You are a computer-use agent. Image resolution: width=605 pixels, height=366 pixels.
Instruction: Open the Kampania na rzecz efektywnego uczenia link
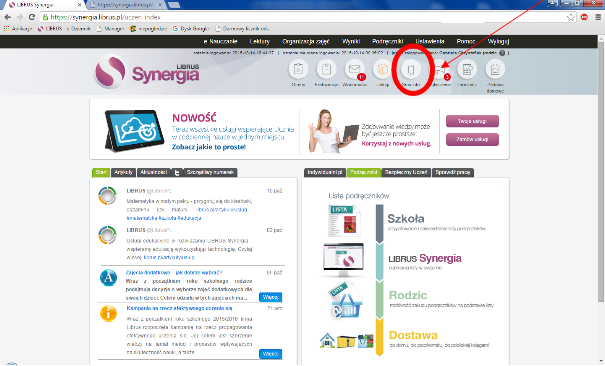179,308
